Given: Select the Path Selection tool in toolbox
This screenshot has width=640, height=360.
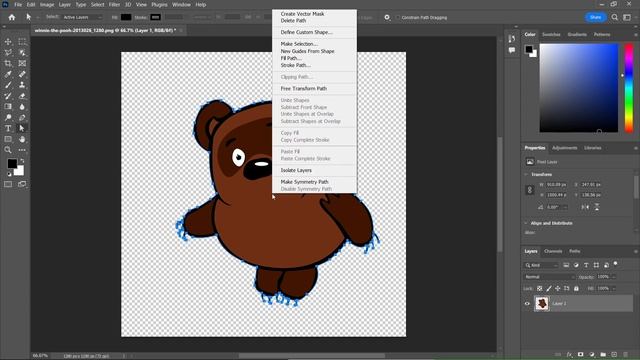Looking at the screenshot, I should point(22,128).
